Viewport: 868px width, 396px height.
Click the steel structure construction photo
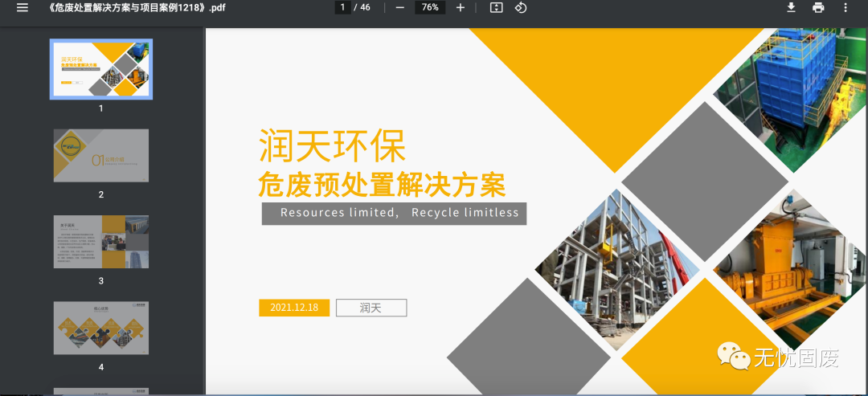coord(617,269)
